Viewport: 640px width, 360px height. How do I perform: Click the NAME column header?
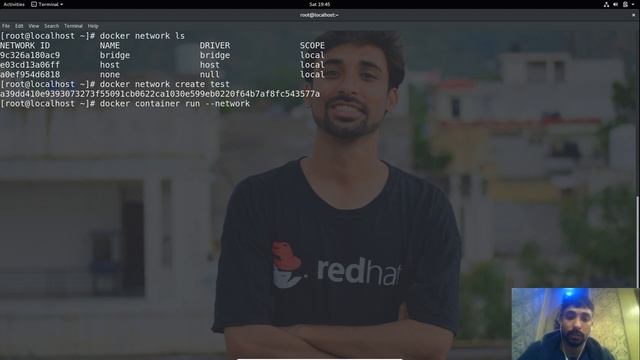coord(110,45)
